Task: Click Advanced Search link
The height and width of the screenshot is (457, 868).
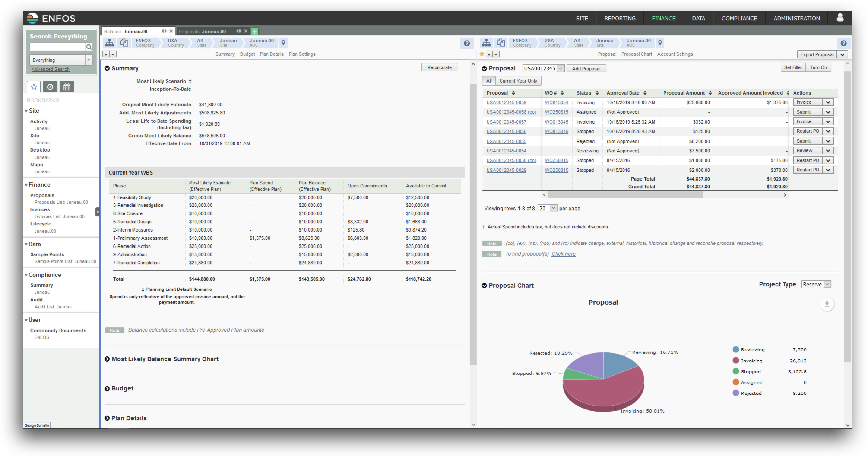Action: [x=51, y=69]
